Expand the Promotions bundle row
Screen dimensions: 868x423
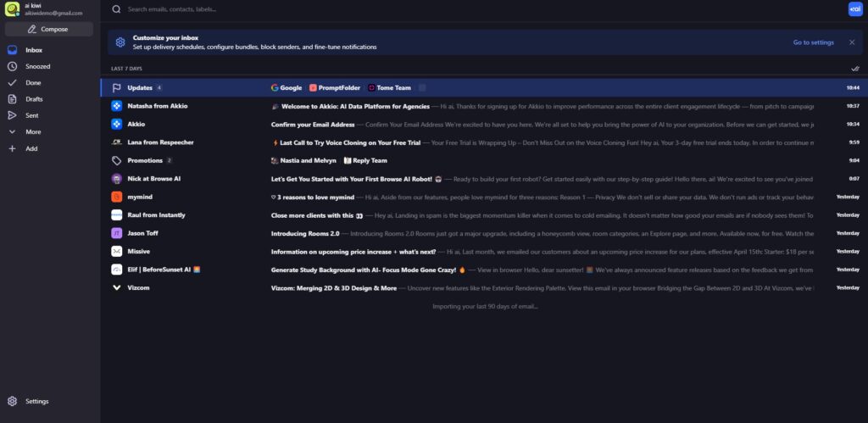484,160
